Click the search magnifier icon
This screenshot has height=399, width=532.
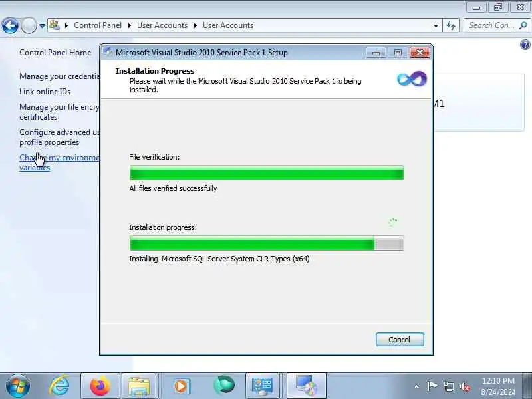click(x=523, y=25)
